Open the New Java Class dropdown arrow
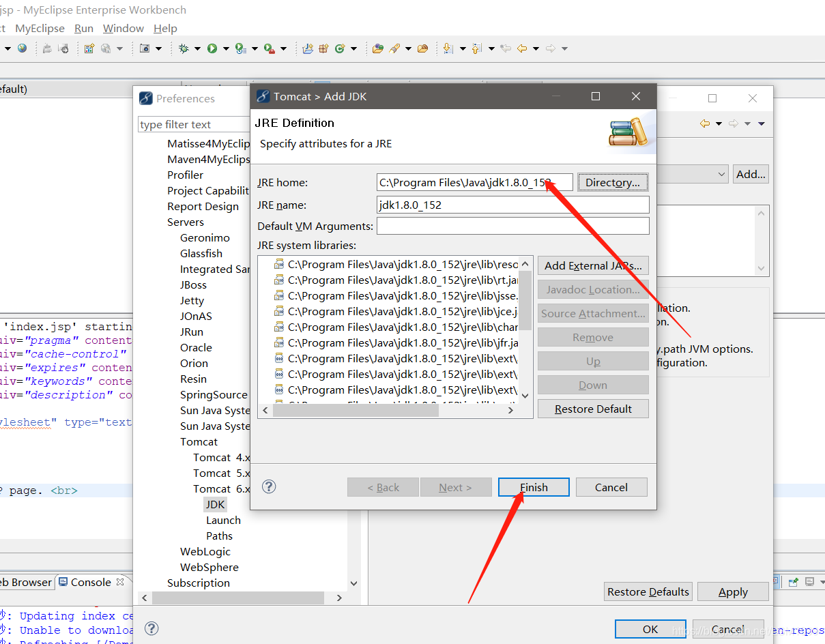825x644 pixels. coord(353,48)
